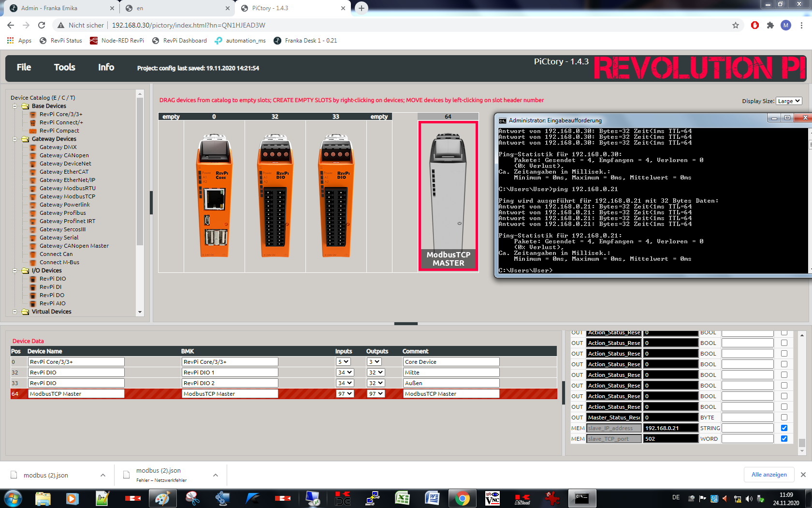Click the Gateway EtherCAT catalog icon
Viewport: 812px width, 508px height.
point(33,172)
